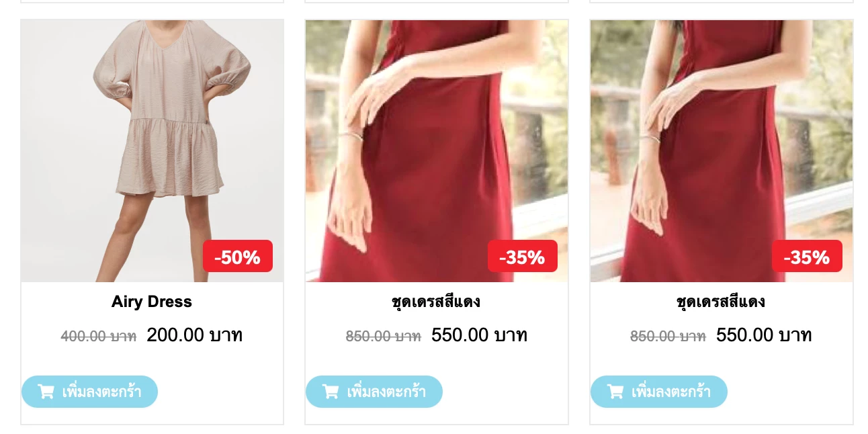The width and height of the screenshot is (868, 434).
Task: Click the struck-through 850.00 บาท in rightmost card
Action: point(668,336)
